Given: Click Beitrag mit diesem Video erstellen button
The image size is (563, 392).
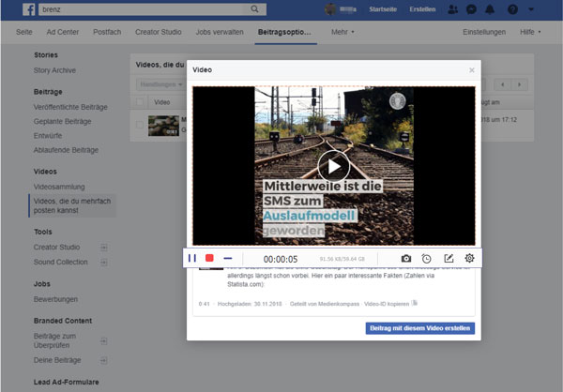Looking at the screenshot, I should pos(419,328).
